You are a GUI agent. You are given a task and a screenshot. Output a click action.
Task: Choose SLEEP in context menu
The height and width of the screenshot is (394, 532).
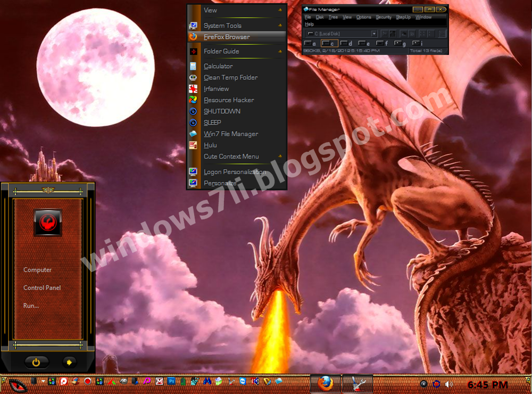click(x=237, y=122)
